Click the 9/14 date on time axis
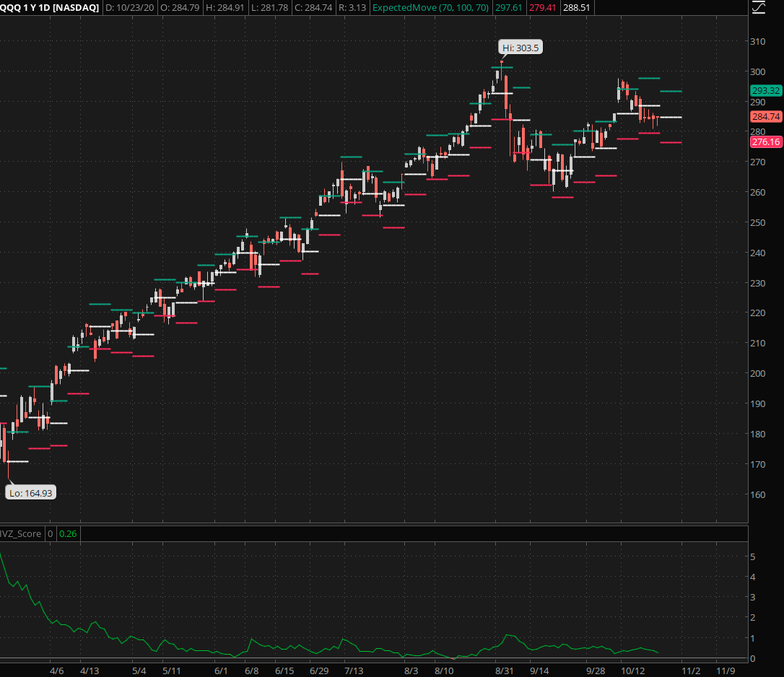Viewport: 784px width, 677px height. tap(539, 671)
